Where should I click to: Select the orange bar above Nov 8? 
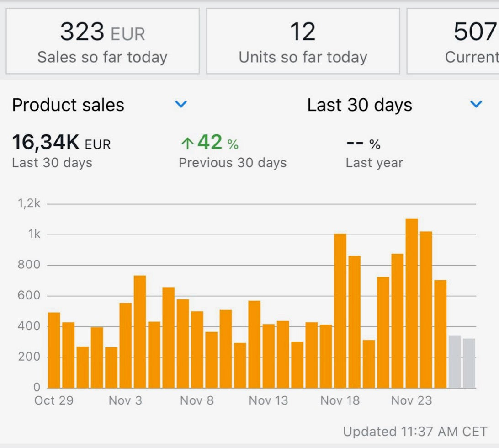click(x=197, y=350)
